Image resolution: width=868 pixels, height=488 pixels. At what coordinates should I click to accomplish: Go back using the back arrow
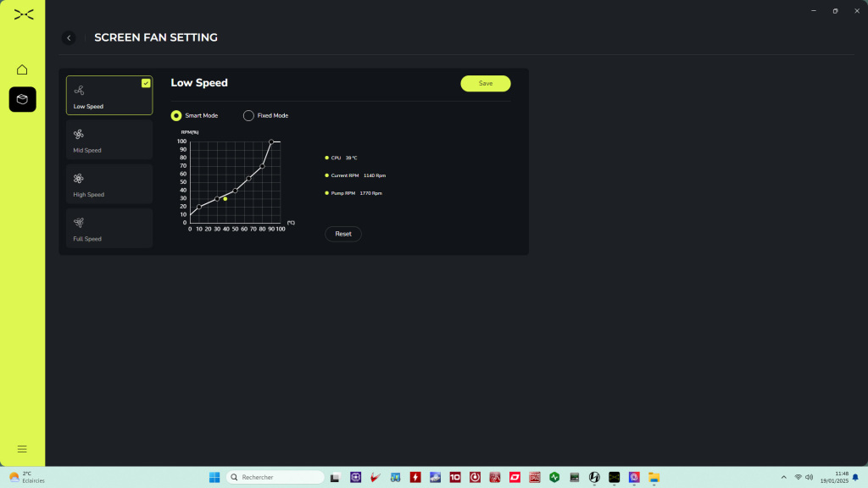click(69, 37)
